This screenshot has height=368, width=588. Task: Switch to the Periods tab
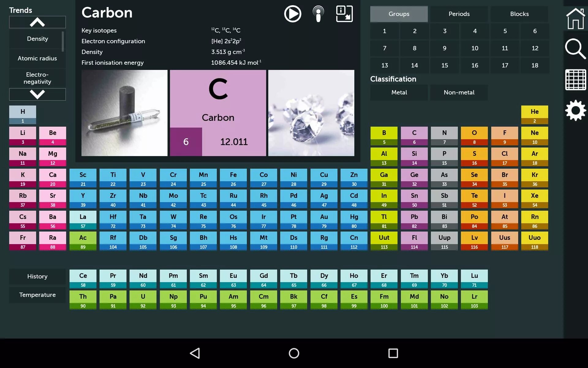pos(459,14)
